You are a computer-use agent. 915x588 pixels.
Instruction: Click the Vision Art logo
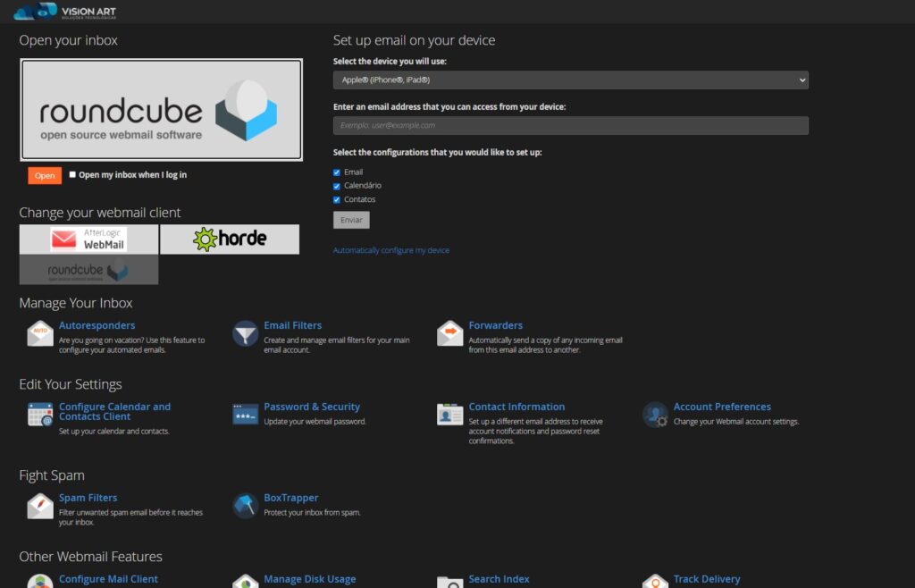(64, 11)
